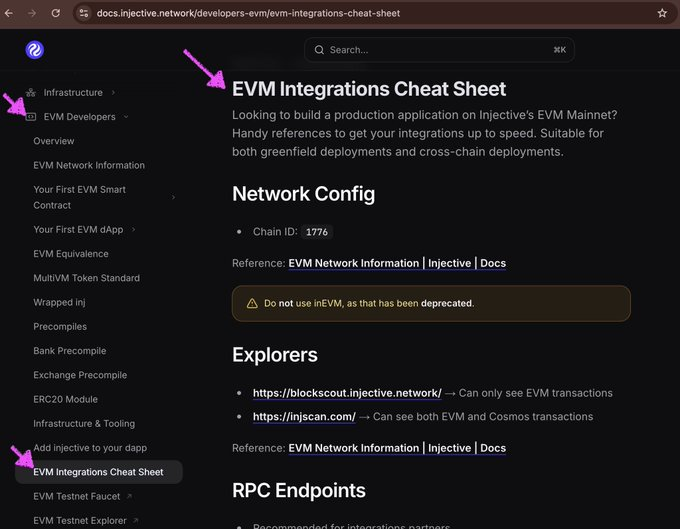Click the Injective logo
680x529 pixels.
[35, 50]
